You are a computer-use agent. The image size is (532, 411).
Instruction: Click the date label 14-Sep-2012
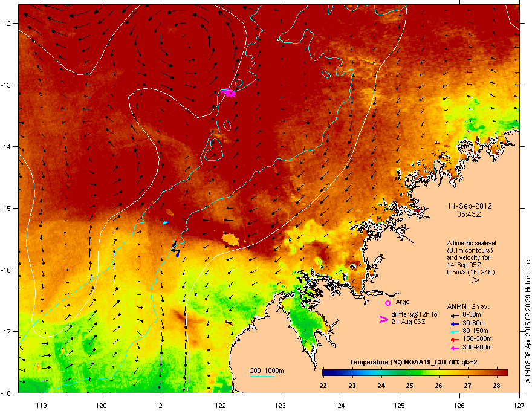pos(469,206)
